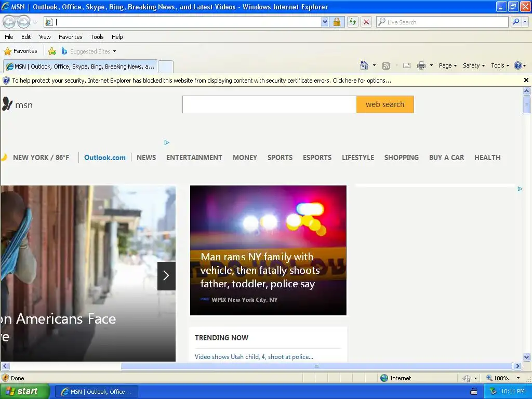The height and width of the screenshot is (399, 532).
Task: Click the red Stop loading button
Action: [366, 22]
